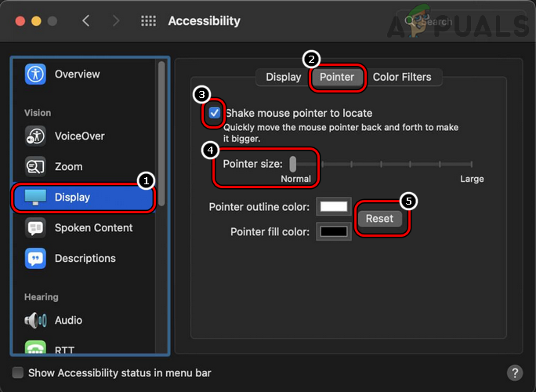536x392 pixels.
Task: Show all preferences grid icon
Action: coord(148,21)
